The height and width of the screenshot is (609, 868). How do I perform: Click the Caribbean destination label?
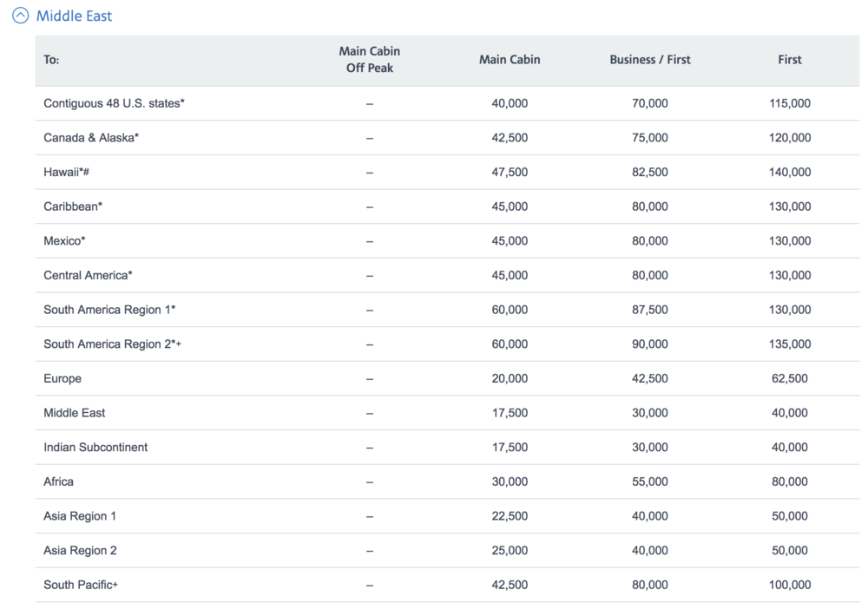(x=73, y=206)
